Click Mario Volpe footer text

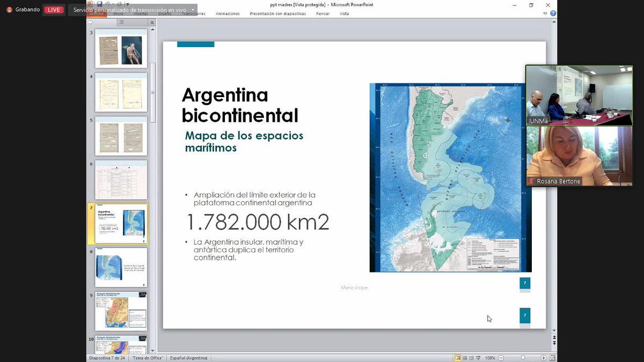[354, 288]
